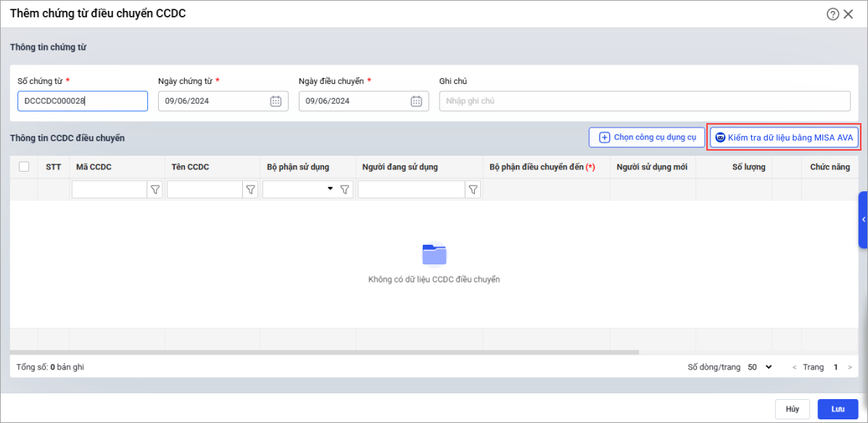
Task: Cancel with the Hủy button
Action: click(x=792, y=409)
